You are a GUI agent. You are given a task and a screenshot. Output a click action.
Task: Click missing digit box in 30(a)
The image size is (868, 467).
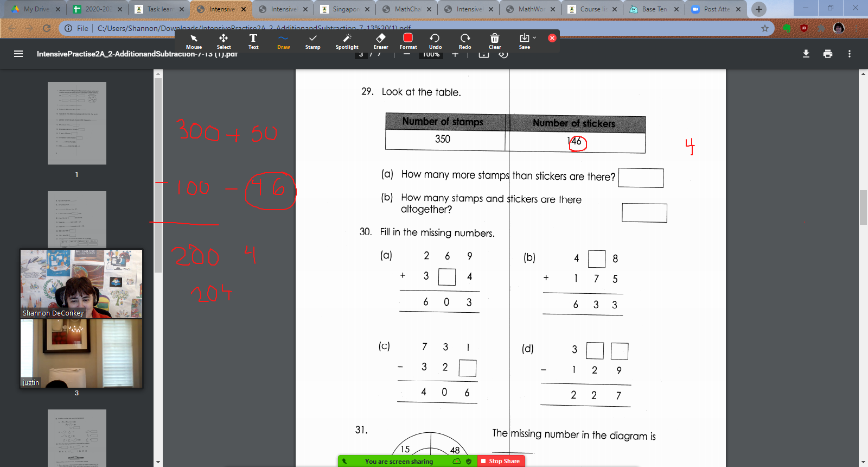coord(447,277)
